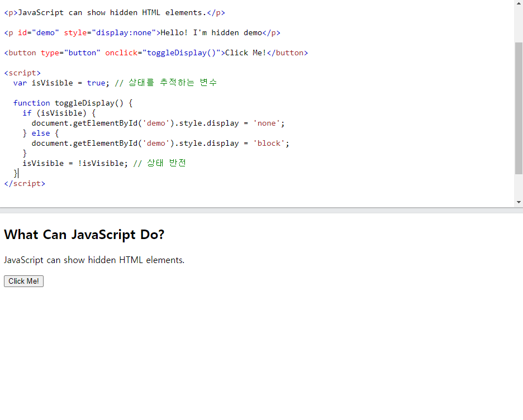The height and width of the screenshot is (420, 523).
Task: Click the heading "What Can JavaScript Do?"
Action: coord(84,235)
